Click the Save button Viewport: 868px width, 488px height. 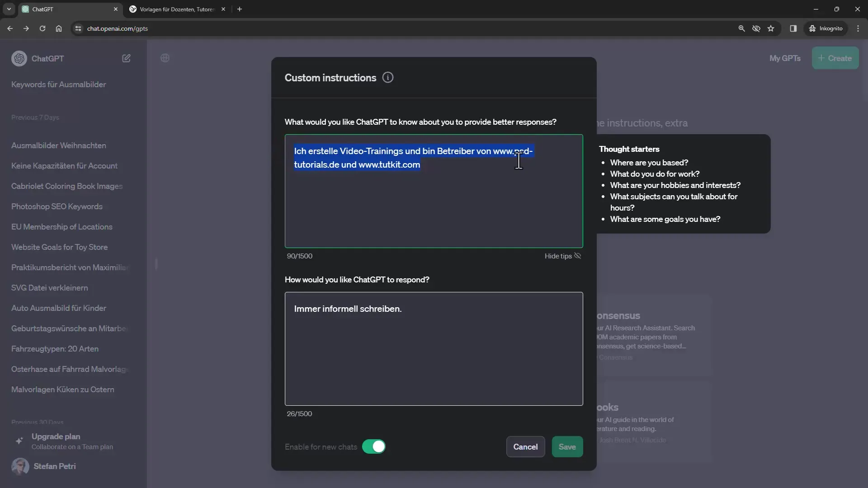pos(567,447)
